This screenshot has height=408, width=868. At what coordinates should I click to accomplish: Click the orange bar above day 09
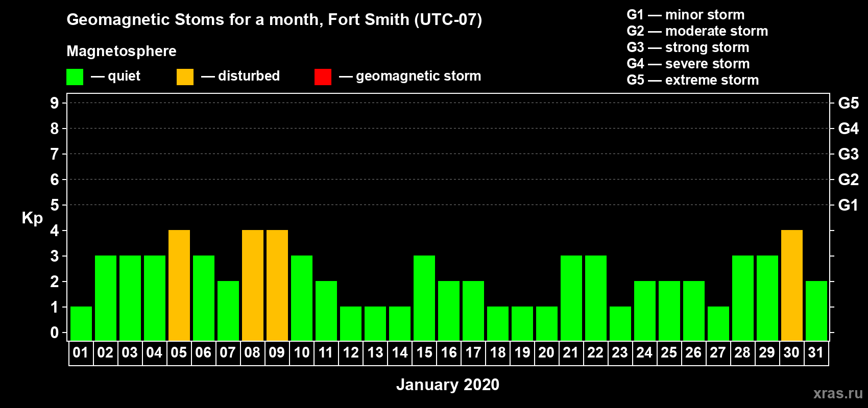click(x=277, y=285)
